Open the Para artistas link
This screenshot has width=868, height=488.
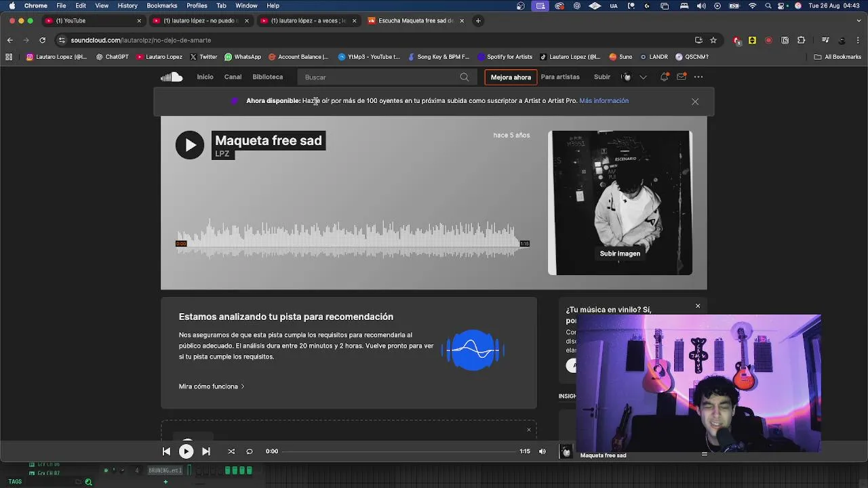tap(560, 77)
